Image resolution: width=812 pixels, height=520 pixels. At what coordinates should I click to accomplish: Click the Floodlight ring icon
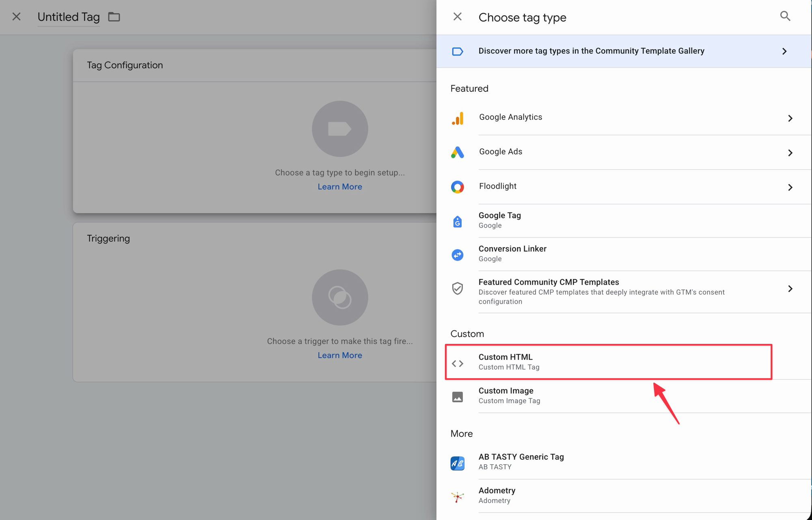pos(458,187)
